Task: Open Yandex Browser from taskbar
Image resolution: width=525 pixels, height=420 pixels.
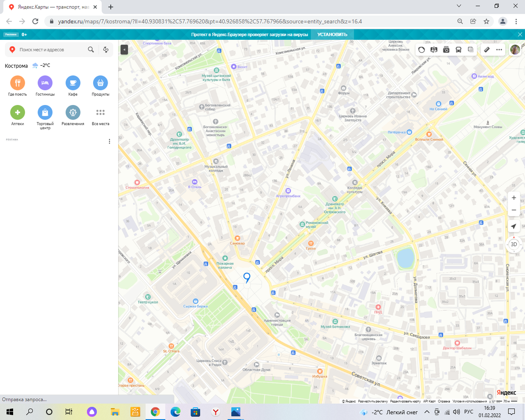Action: click(x=216, y=412)
